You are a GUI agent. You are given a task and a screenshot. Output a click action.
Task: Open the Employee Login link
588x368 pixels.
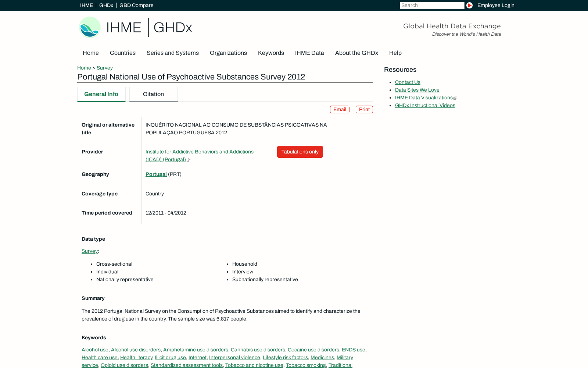click(x=496, y=5)
